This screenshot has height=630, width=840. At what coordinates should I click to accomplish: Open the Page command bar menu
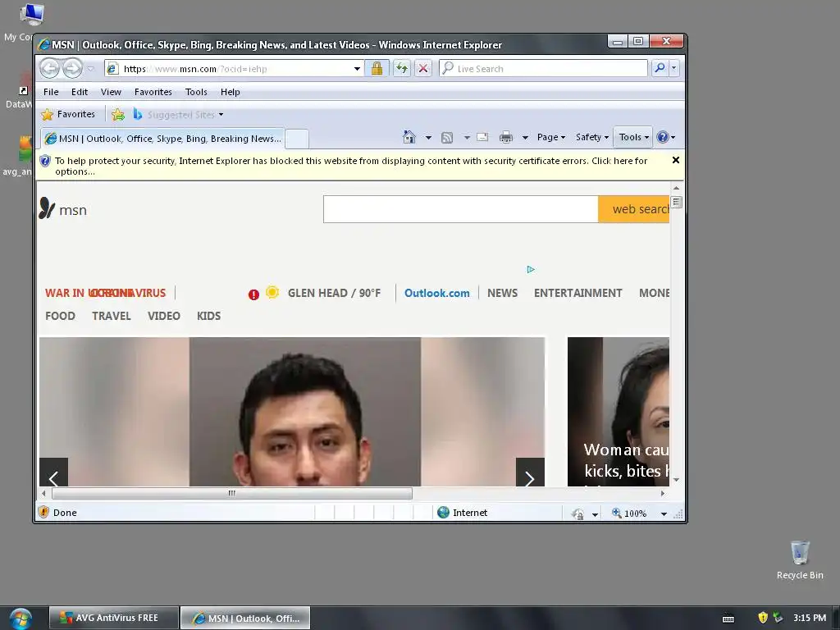[x=551, y=137]
